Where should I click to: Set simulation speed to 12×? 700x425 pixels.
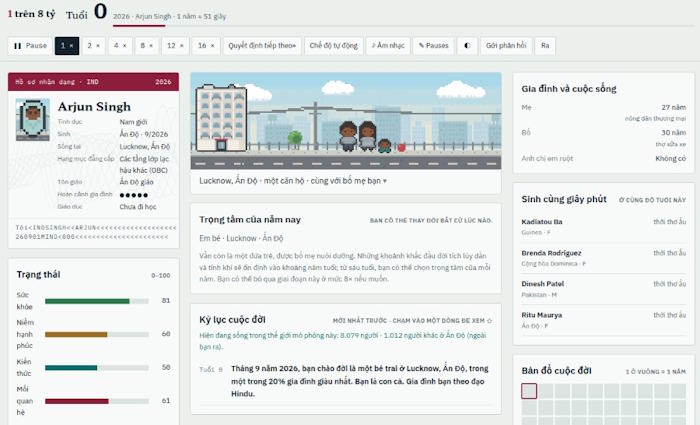[x=175, y=46]
